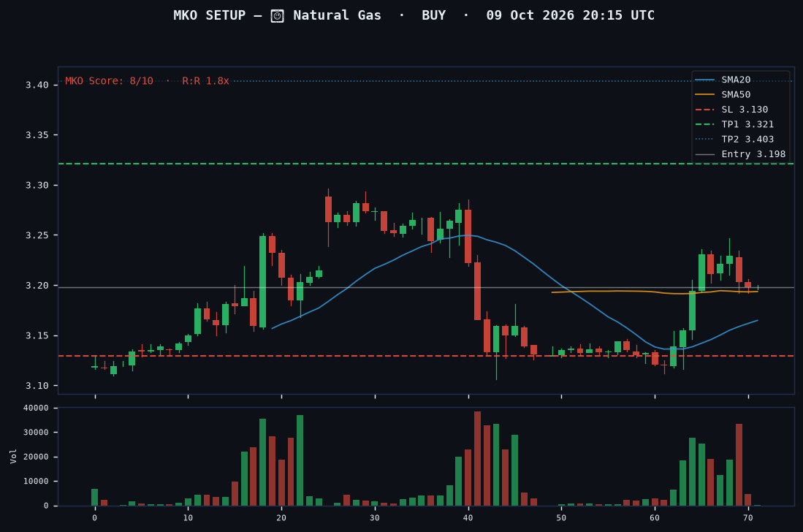This screenshot has width=803, height=532.
Task: Click the "09 Oct 2026 20:15 UTC" timestamp
Action: pos(570,15)
